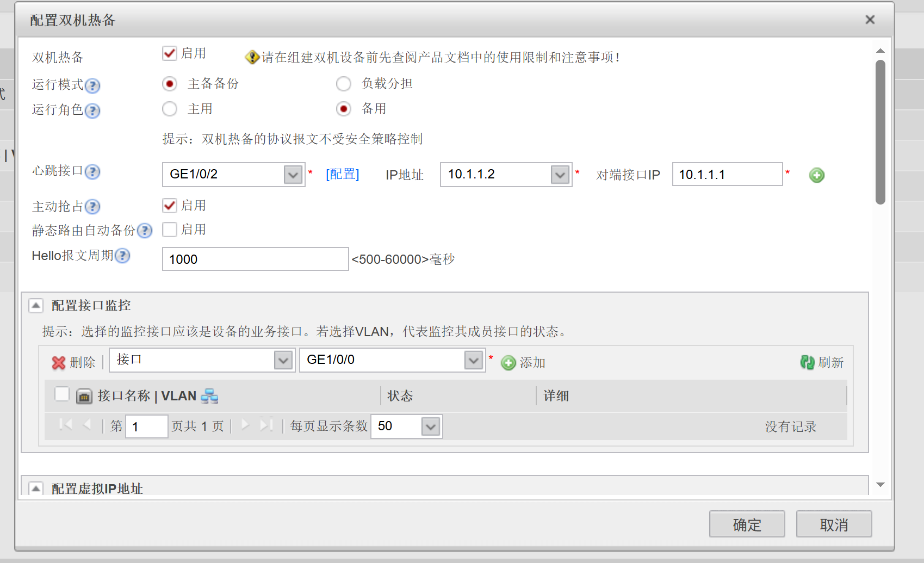Open 心跳接口 GE1/0/2 dropdown
The image size is (924, 563).
(293, 175)
